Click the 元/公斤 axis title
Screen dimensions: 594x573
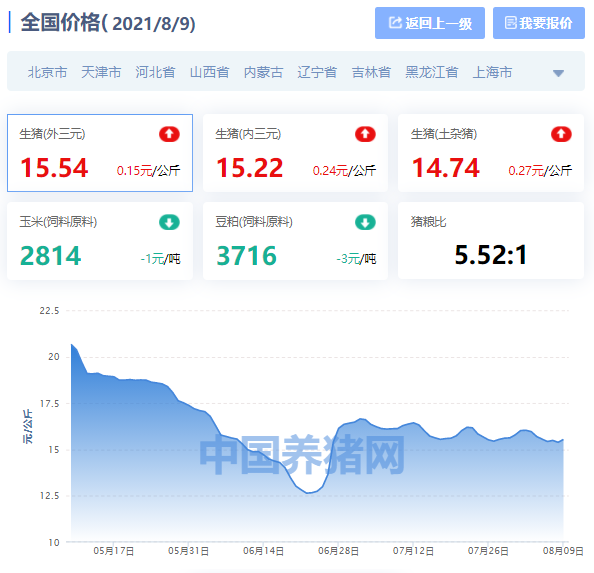[x=28, y=427]
